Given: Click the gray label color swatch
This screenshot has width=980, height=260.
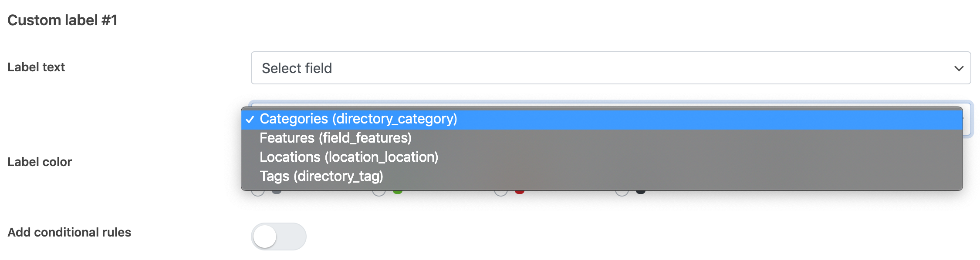Looking at the screenshot, I should pyautogui.click(x=277, y=192).
